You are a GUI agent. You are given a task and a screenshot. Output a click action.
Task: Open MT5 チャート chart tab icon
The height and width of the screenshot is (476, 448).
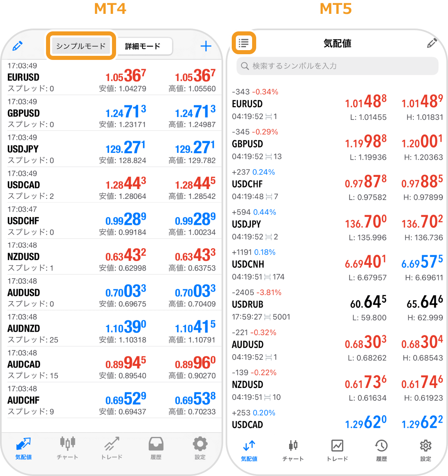point(293,446)
